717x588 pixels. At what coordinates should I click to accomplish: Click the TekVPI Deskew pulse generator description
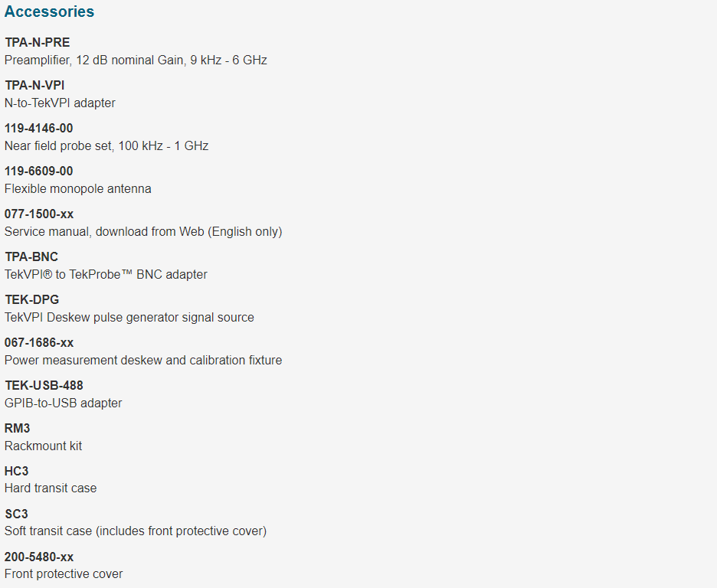coord(129,318)
